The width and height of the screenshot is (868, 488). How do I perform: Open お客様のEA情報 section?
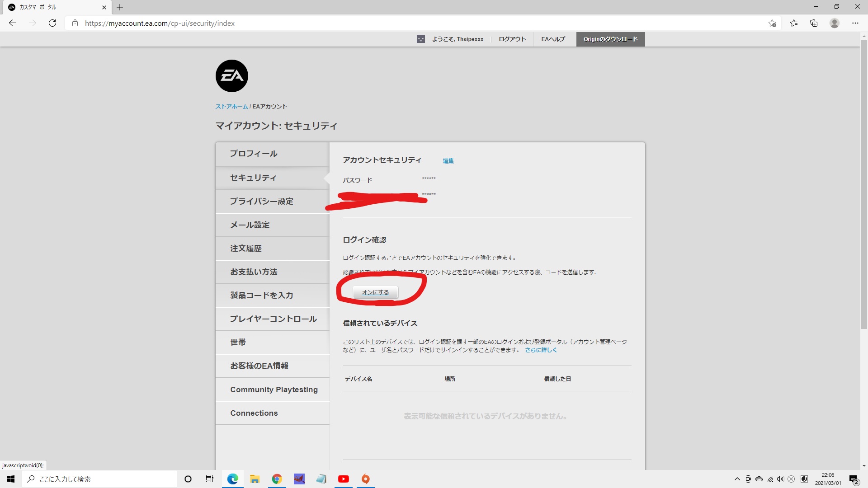pos(273,366)
